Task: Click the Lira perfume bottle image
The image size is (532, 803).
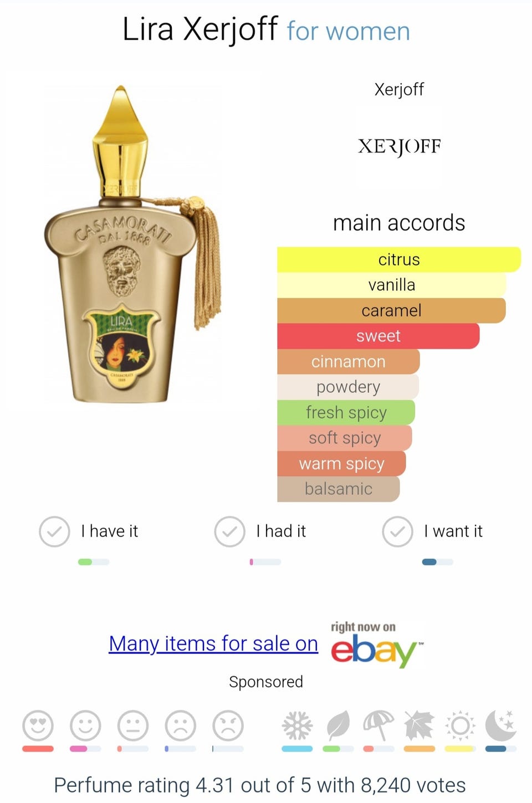Action: coord(133,245)
